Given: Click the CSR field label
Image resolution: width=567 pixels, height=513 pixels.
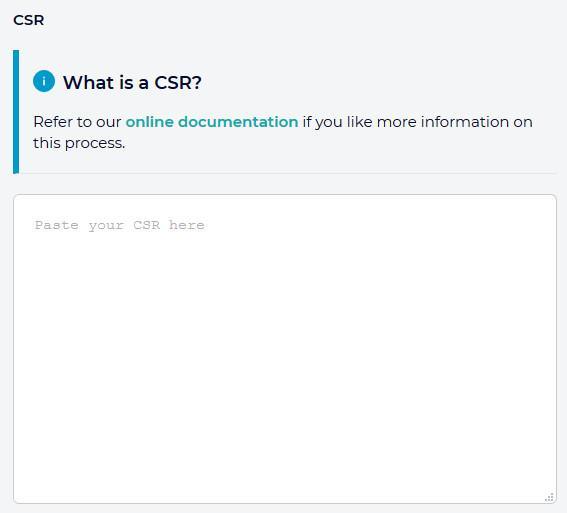Looking at the screenshot, I should (x=29, y=20).
